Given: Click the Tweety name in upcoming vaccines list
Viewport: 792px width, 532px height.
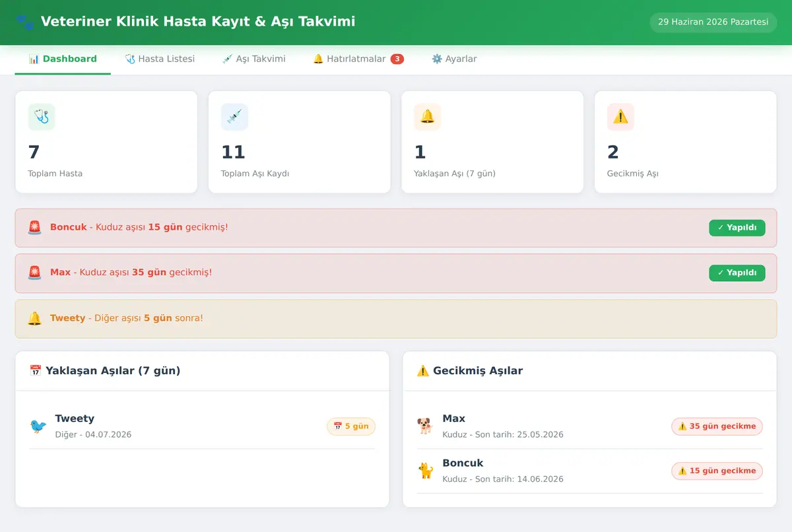Looking at the screenshot, I should point(75,418).
